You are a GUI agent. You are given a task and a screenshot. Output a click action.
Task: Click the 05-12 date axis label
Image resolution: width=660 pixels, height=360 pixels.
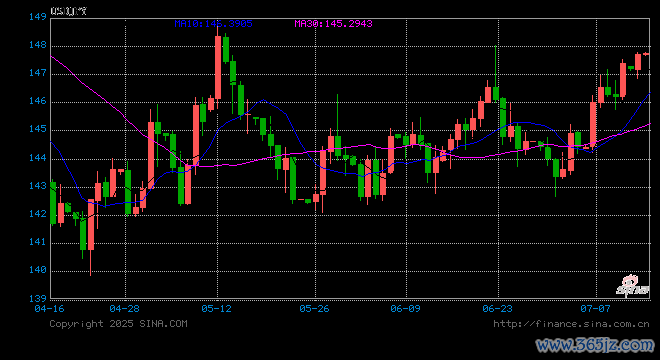click(x=216, y=309)
